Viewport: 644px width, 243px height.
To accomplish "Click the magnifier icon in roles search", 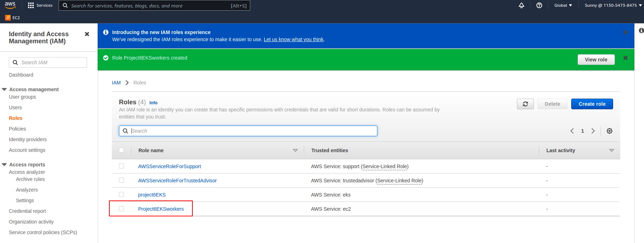I will pyautogui.click(x=125, y=131).
